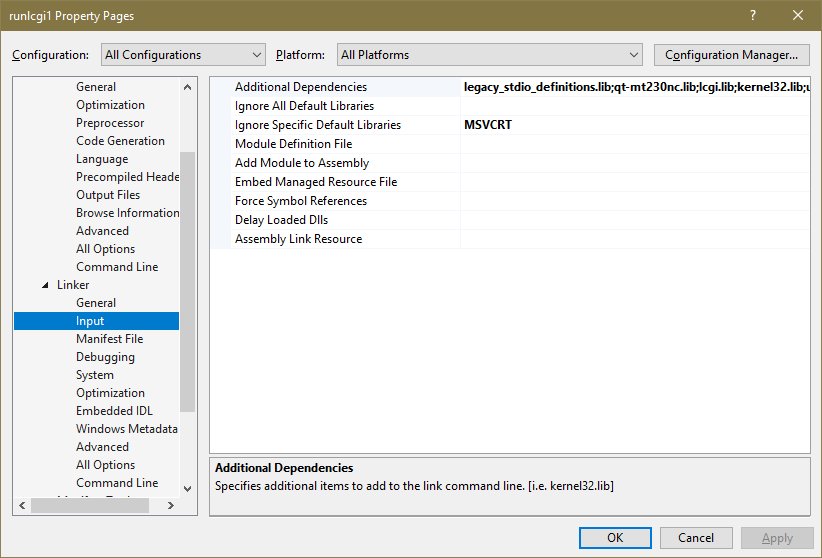Screen dimensions: 822x558
Task: Click the legacy_stdio_definitions.lib dependencies value
Action: point(636,87)
